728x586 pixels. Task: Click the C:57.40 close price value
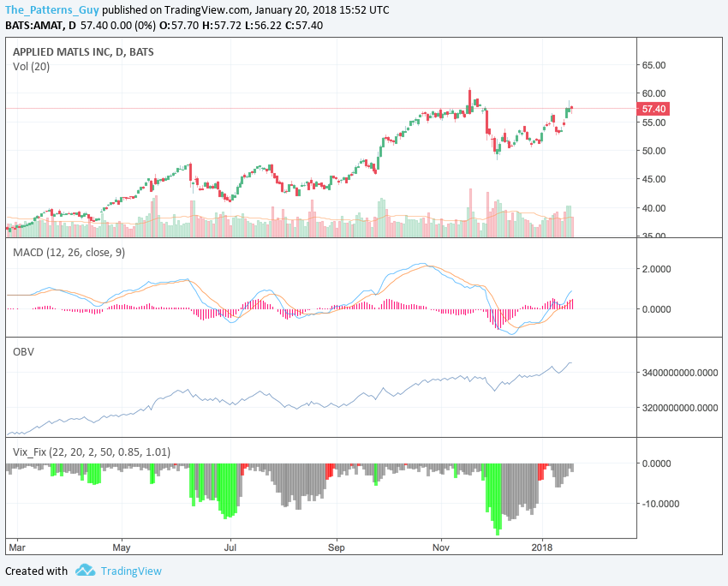pyautogui.click(x=304, y=26)
